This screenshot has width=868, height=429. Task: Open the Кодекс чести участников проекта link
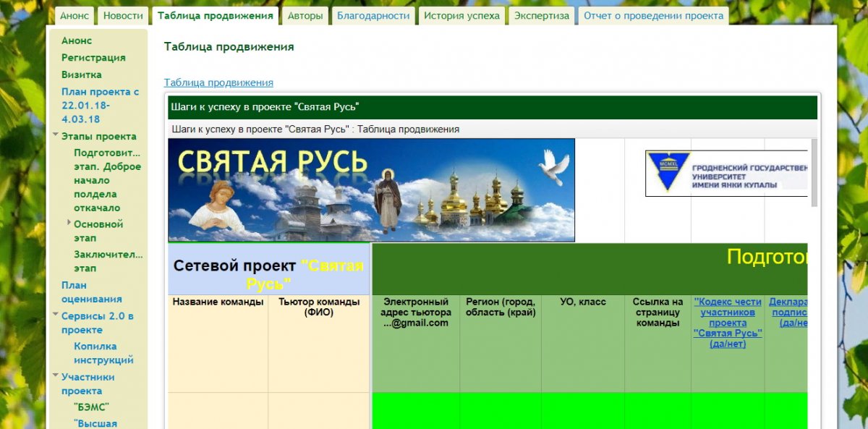tap(727, 323)
